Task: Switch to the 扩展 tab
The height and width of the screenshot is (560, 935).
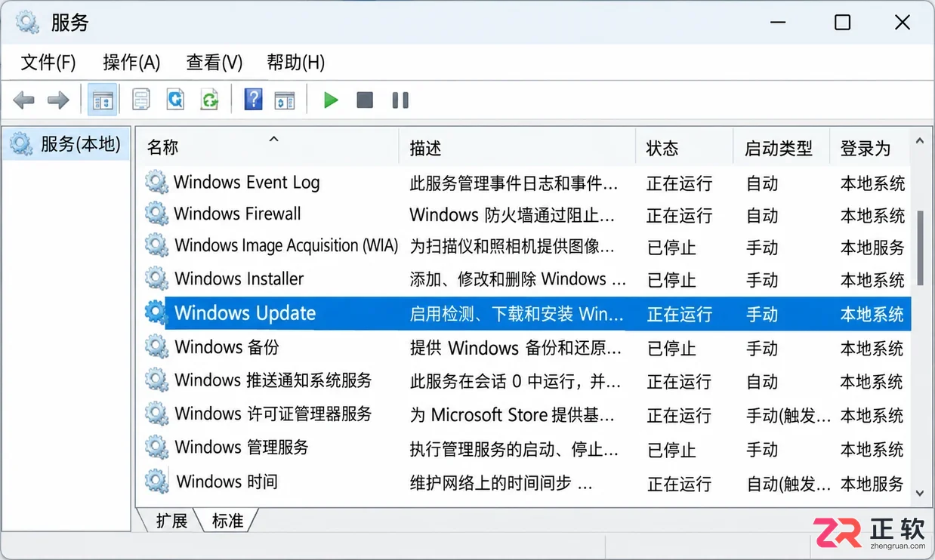Action: pos(171,520)
